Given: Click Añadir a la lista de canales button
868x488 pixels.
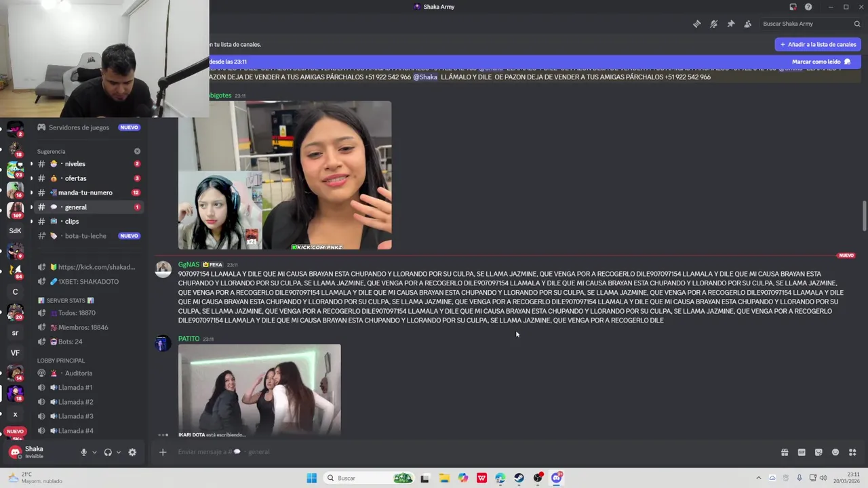Looking at the screenshot, I should [818, 44].
